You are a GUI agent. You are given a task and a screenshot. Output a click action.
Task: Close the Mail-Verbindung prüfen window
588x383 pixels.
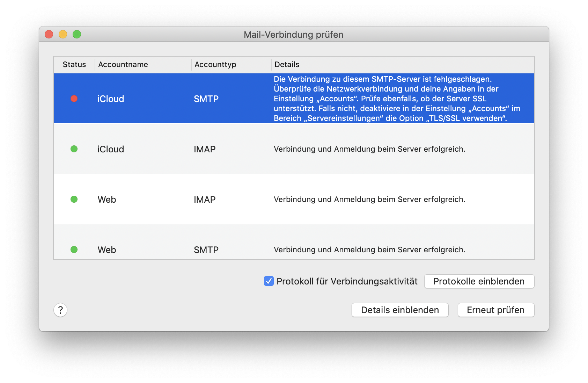49,34
